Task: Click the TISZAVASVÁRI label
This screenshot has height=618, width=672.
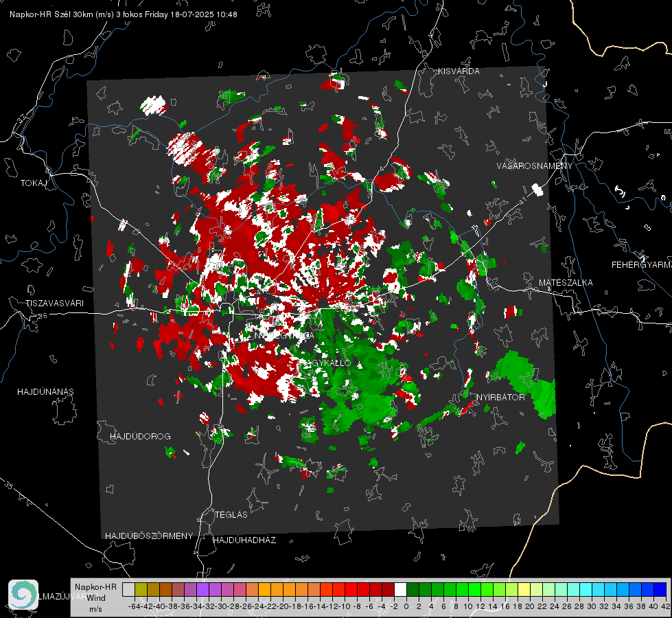Action: tap(54, 304)
